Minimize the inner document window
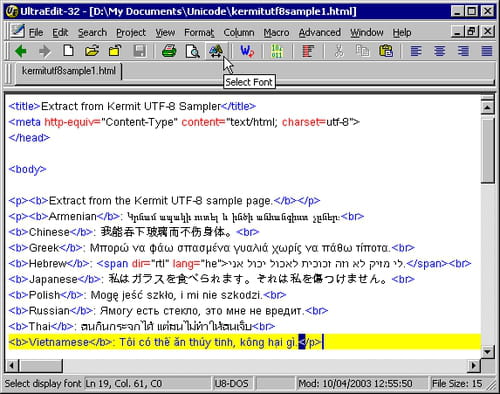The height and width of the screenshot is (394, 500). (x=458, y=31)
